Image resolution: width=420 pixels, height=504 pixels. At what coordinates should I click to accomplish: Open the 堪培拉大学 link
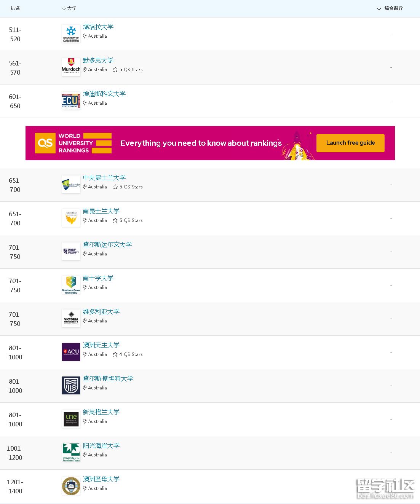click(x=98, y=27)
